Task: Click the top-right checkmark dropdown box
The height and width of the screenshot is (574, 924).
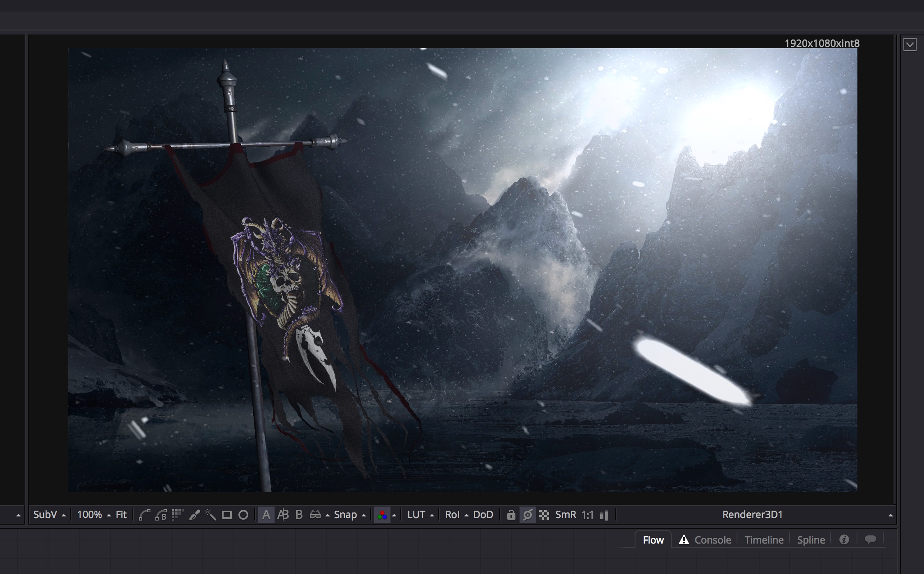Action: click(x=910, y=44)
